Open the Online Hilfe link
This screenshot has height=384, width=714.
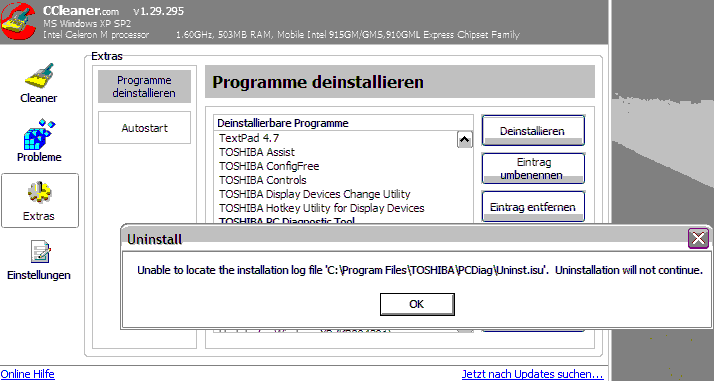pos(27,374)
